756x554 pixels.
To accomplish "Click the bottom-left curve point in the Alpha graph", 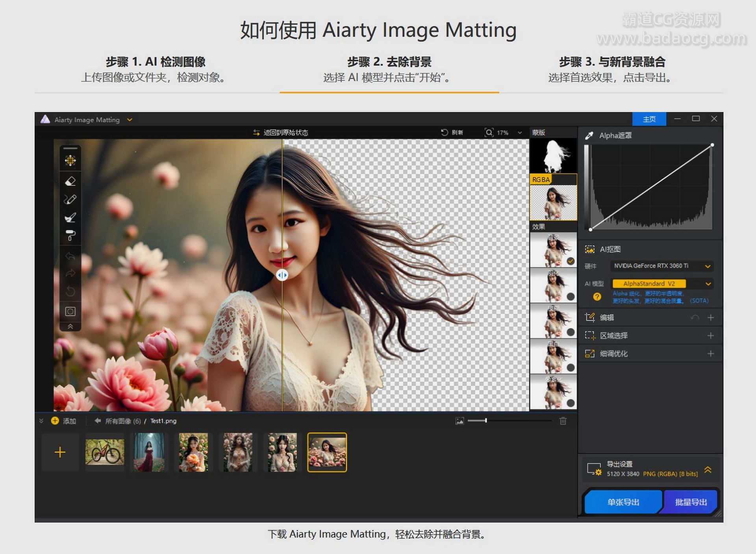I will point(591,229).
